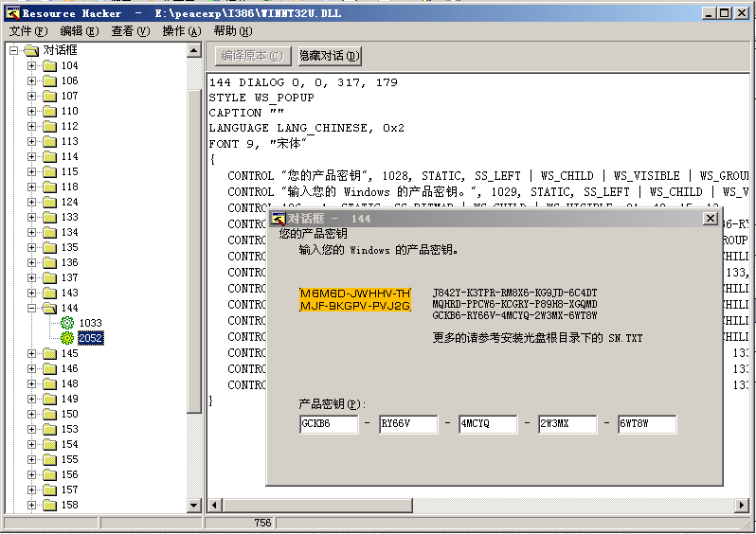Collapse the root 对话框 tree node
The width and height of the screenshot is (756, 534).
13,50
